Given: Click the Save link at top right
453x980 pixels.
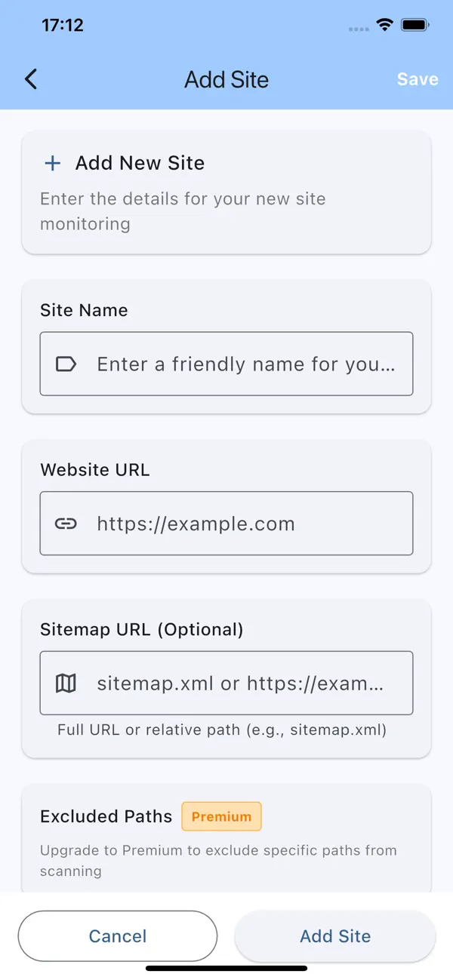Looking at the screenshot, I should tap(418, 78).
